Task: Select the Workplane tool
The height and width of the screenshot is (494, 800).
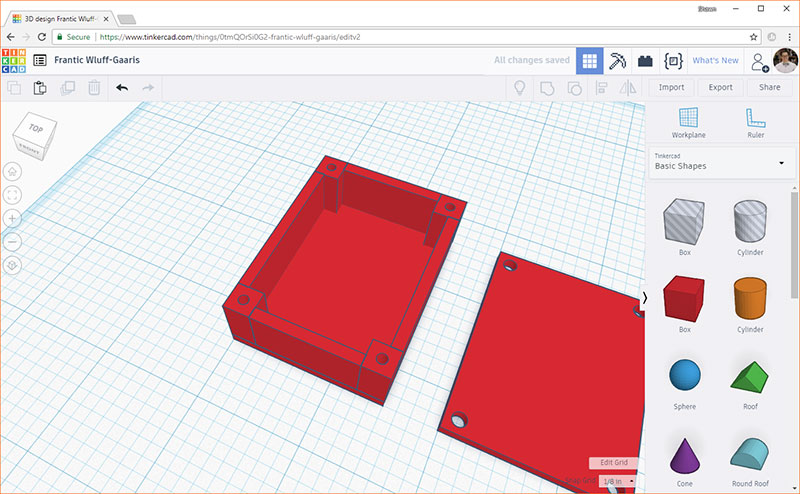Action: tap(688, 122)
